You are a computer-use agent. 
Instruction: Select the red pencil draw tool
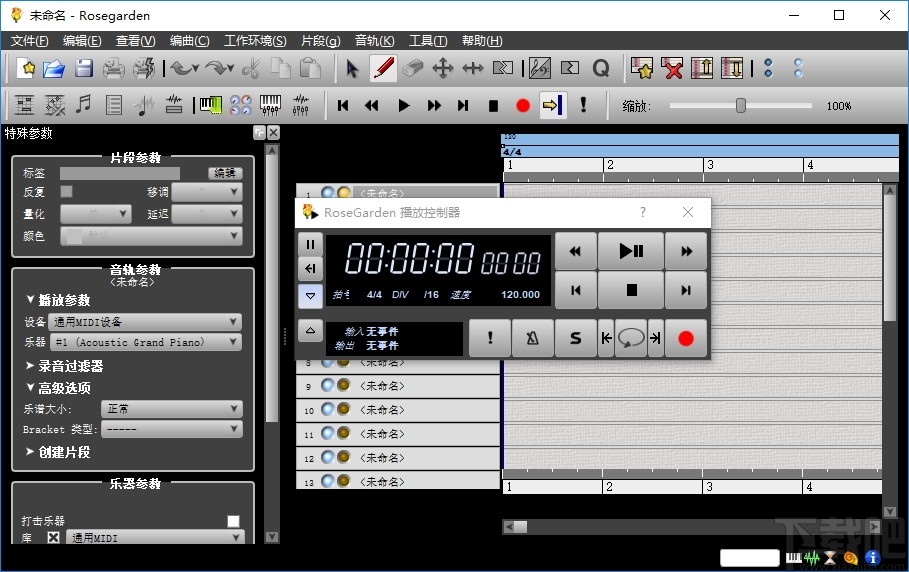pos(382,68)
